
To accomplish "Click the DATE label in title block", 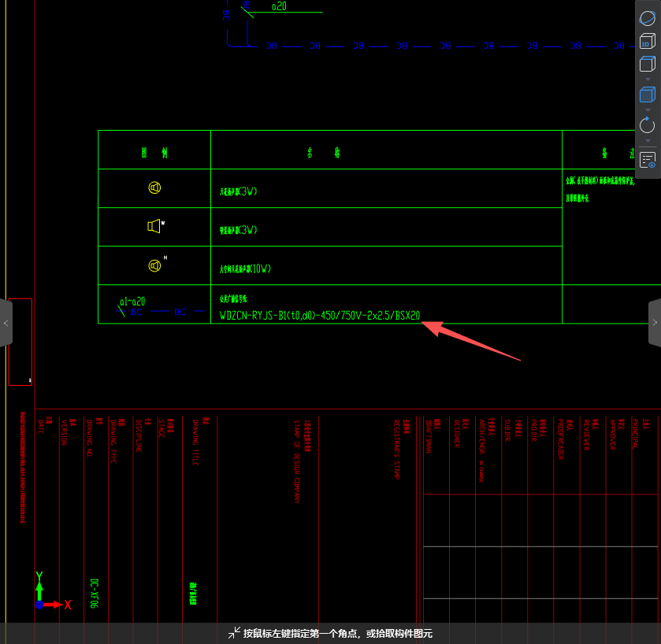I will 41,427.
